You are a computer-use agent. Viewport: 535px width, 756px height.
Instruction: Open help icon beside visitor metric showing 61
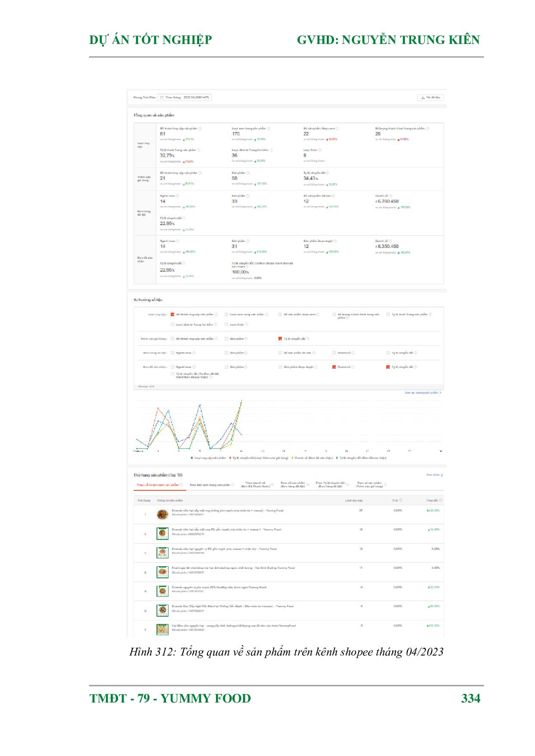click(x=200, y=129)
